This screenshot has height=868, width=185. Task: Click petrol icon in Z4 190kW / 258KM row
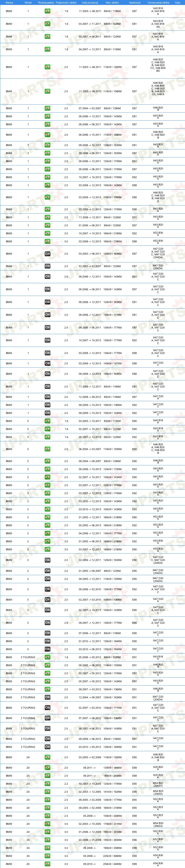(47, 848)
